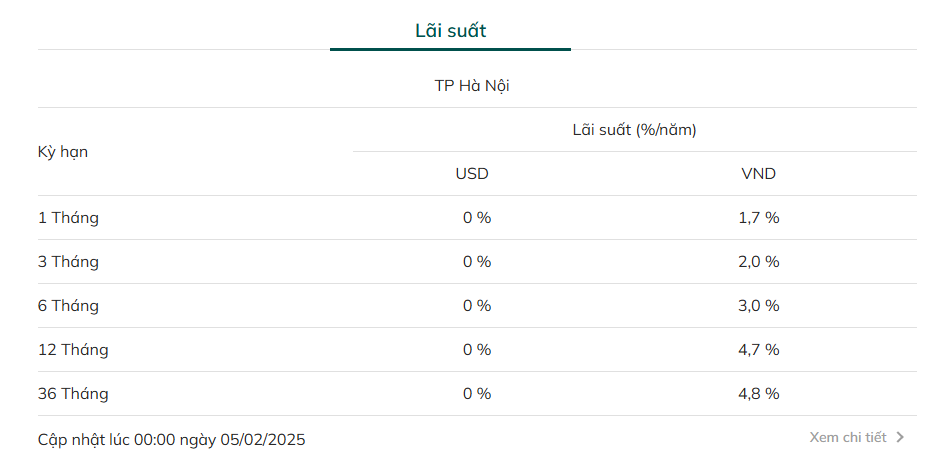Click the chevron arrow beside Xem chi tiết
Image resolution: width=932 pixels, height=461 pixels.
point(900,438)
